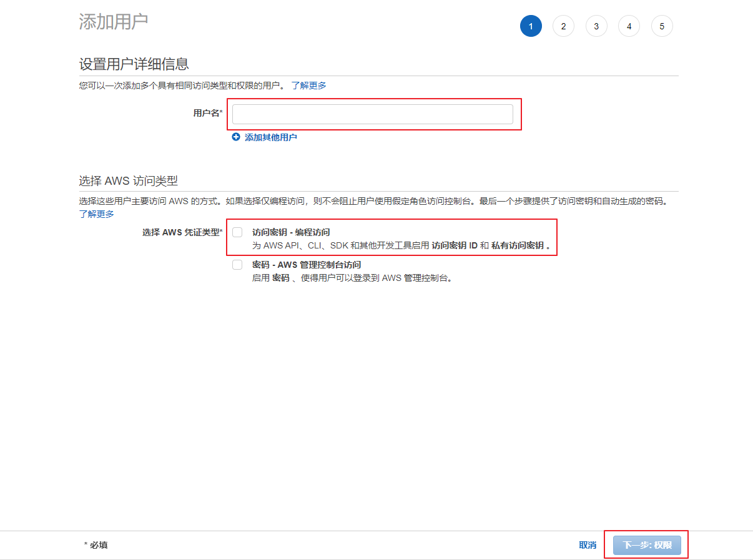Go to step 4 circle indicator
The image size is (753, 560).
629,26
